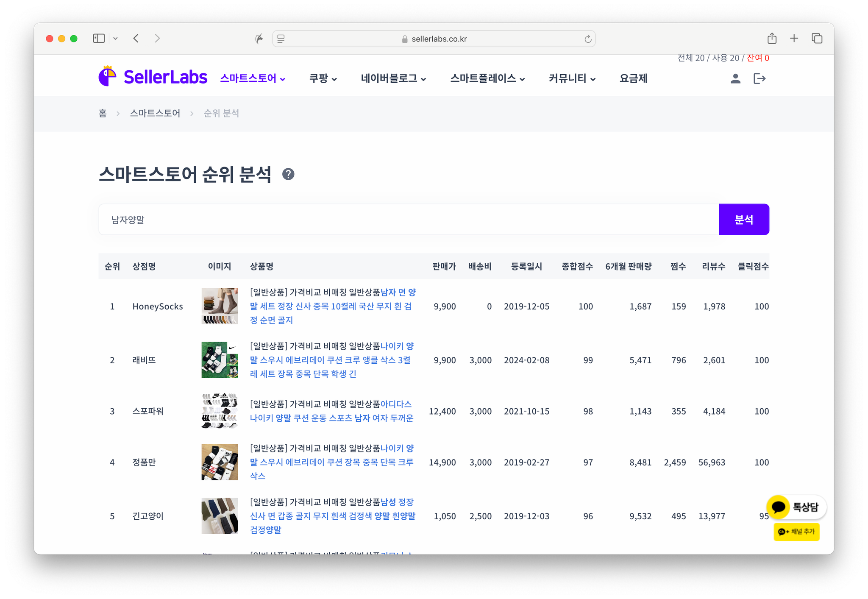The height and width of the screenshot is (599, 868).
Task: Select the 스포파워 store name
Action: 148,411
